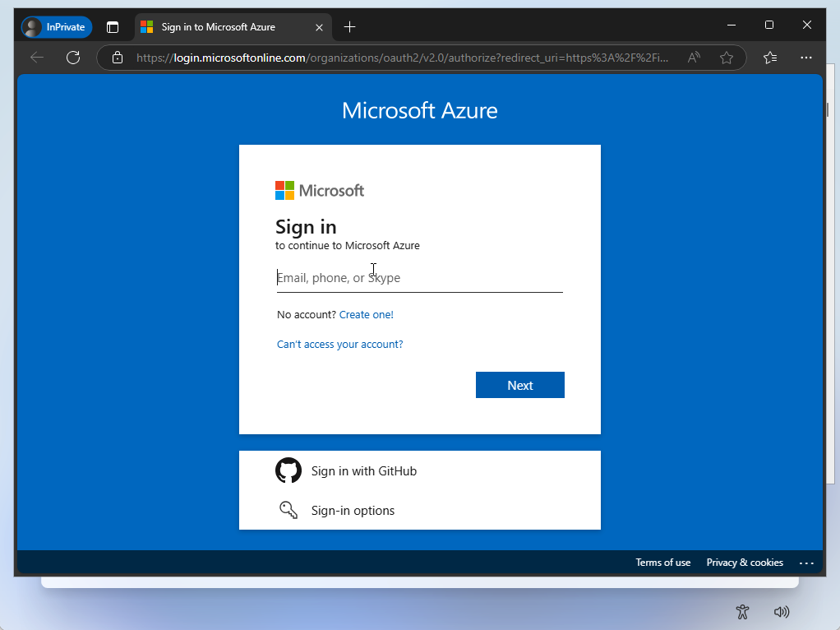Image resolution: width=840 pixels, height=630 pixels.
Task: Select the Sign in to Microsoft Azure tab
Action: pos(233,27)
